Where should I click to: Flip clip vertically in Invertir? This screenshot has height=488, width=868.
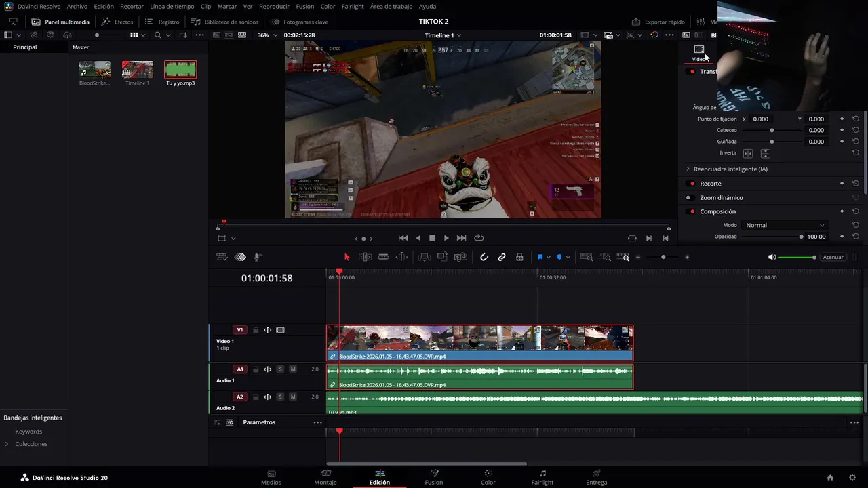[x=765, y=153]
